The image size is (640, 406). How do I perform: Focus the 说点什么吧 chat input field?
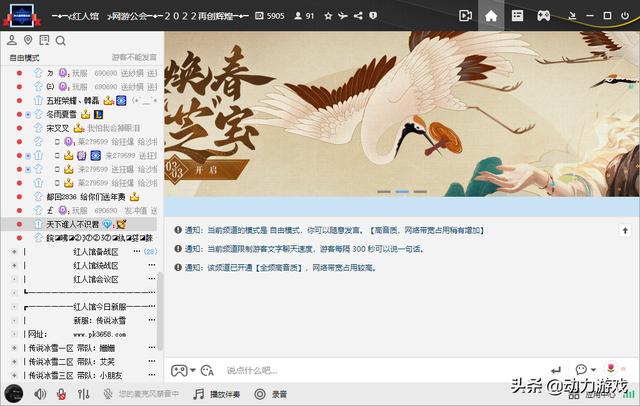(384, 371)
